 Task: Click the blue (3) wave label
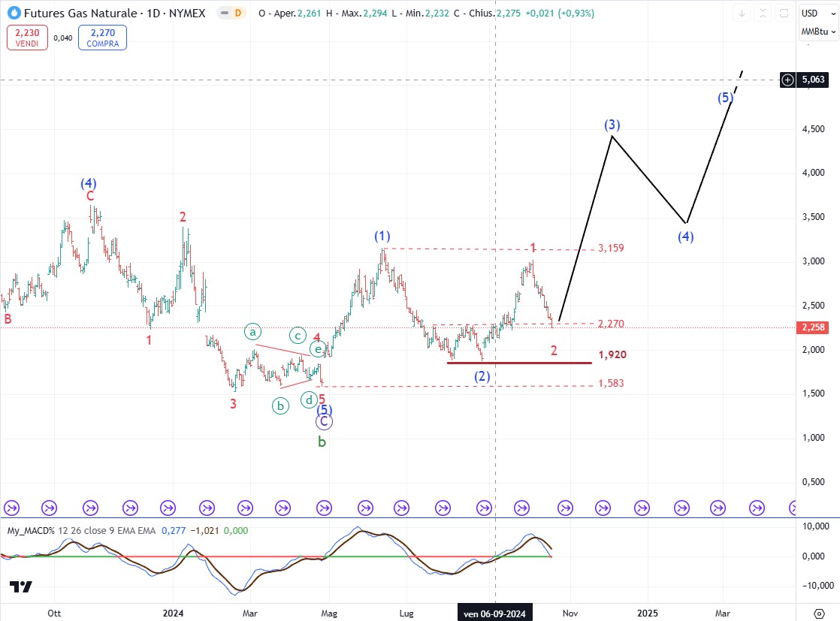612,125
